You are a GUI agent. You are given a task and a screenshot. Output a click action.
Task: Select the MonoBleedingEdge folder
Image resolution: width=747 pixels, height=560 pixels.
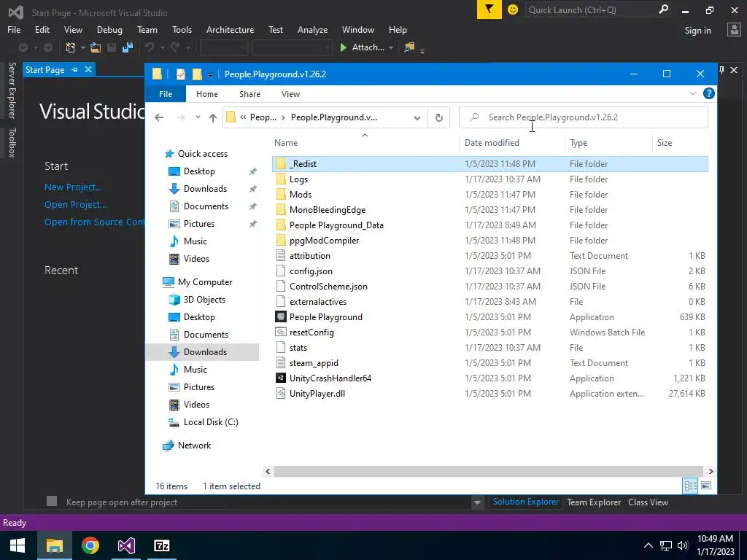(x=328, y=209)
